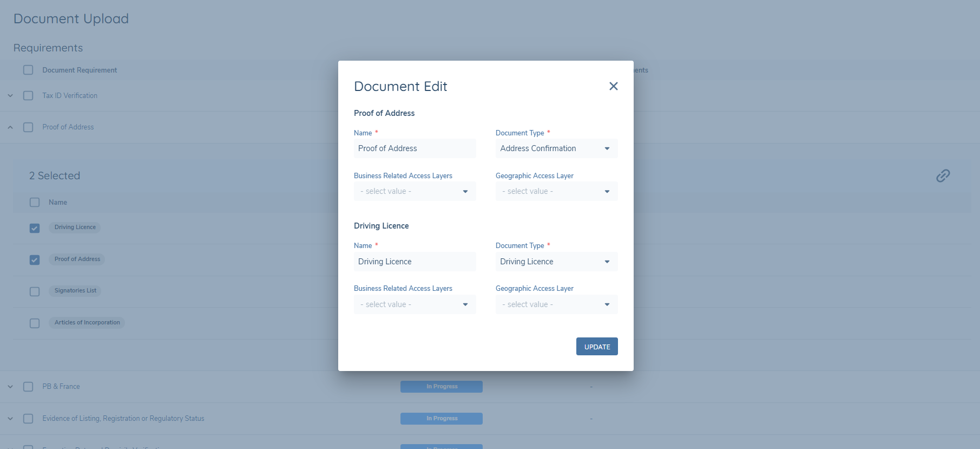The image size is (980, 449).
Task: Open Evidence of Listing, Registration requirement link
Action: [x=123, y=419]
